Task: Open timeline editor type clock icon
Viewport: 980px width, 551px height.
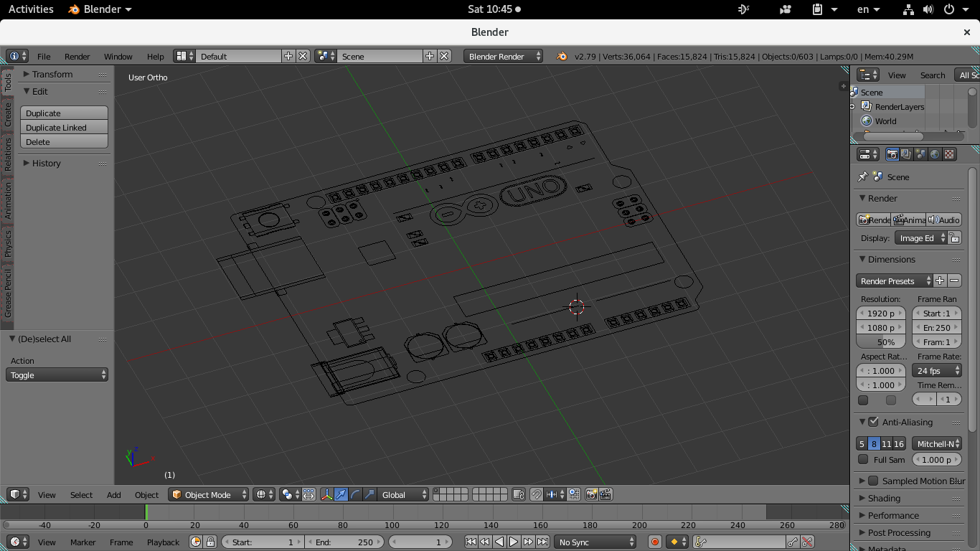Action: click(18, 542)
